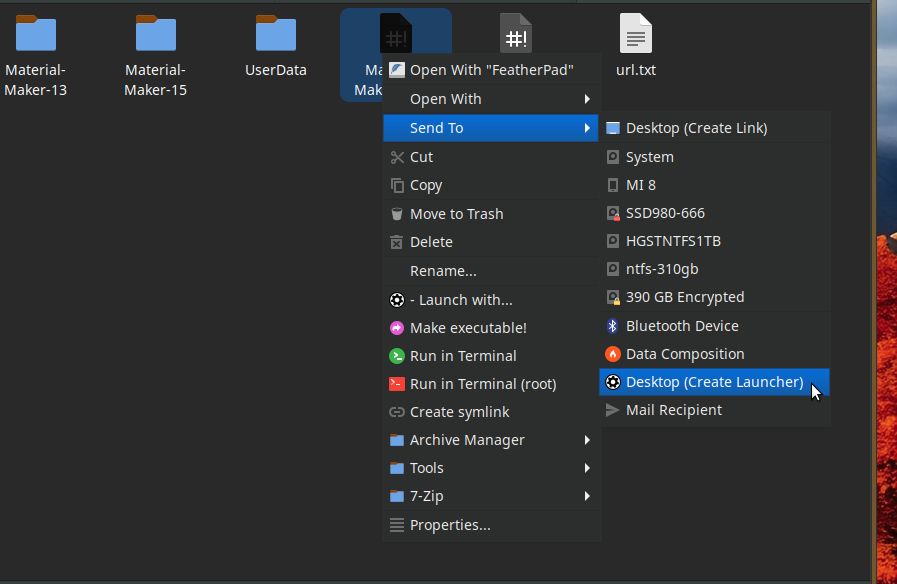Expand the Open With submenu arrow
The width and height of the screenshot is (897, 584).
click(587, 99)
